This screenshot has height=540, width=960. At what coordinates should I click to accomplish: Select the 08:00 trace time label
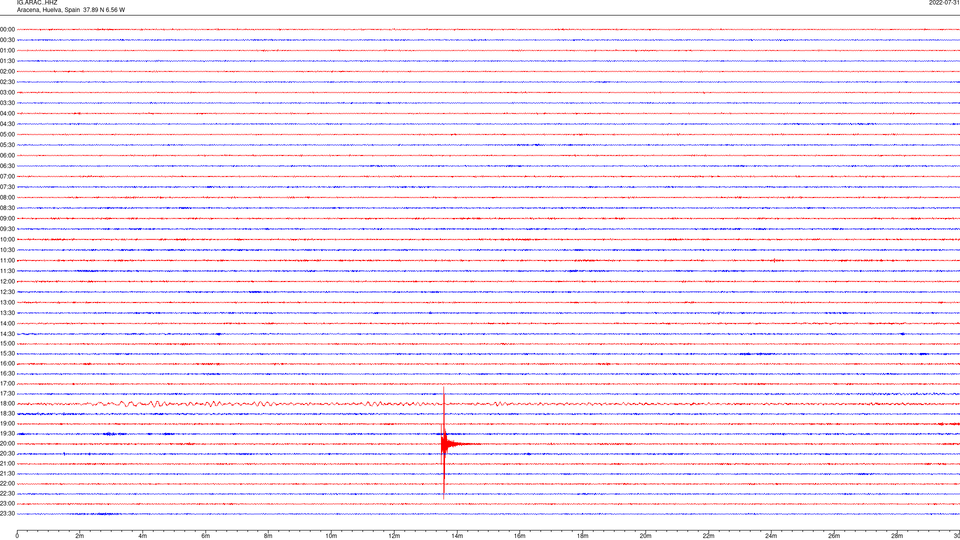pos(7,198)
